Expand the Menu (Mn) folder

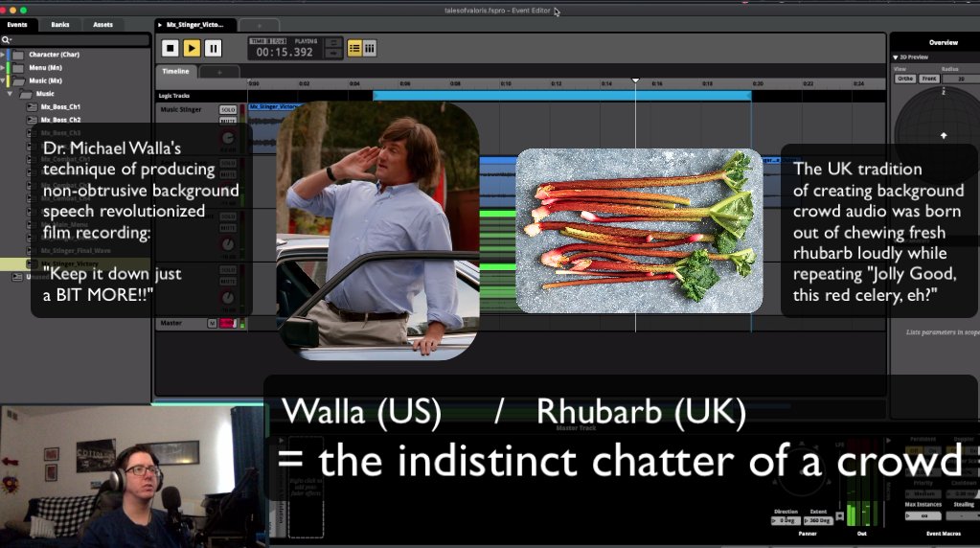[3, 67]
